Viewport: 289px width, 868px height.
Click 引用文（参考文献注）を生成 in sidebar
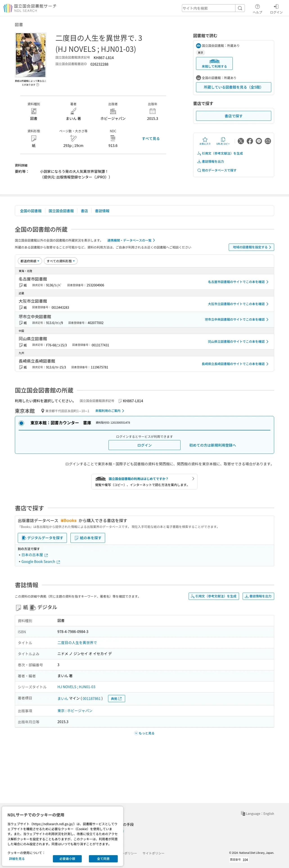coord(220,153)
